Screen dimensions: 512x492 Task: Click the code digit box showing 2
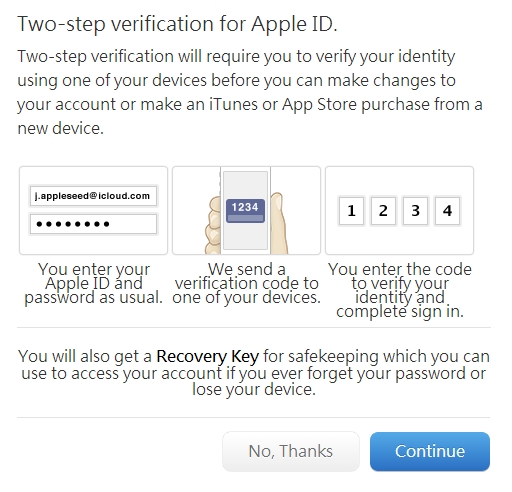pyautogui.click(x=383, y=211)
